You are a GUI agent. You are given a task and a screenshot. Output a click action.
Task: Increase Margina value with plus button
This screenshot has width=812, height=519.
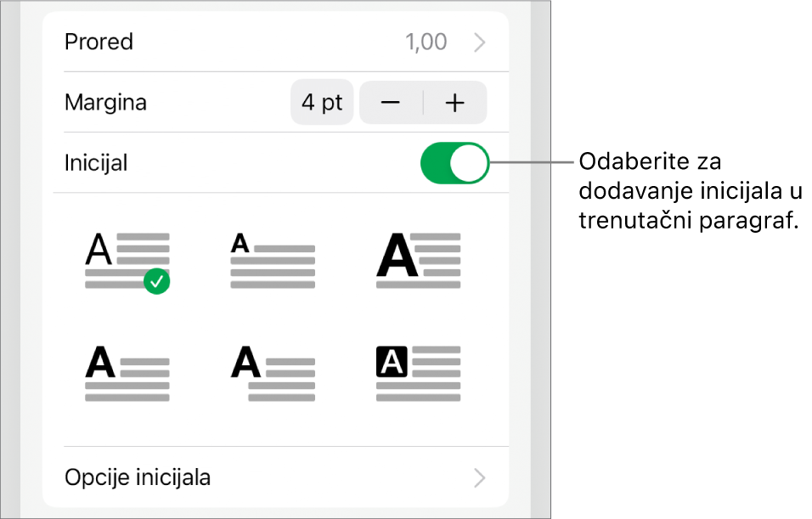(455, 103)
